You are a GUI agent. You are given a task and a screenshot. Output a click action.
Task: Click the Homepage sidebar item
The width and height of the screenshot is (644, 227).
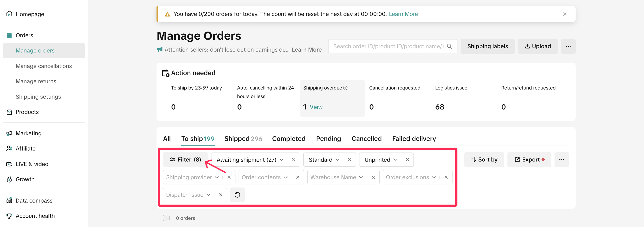click(x=30, y=14)
